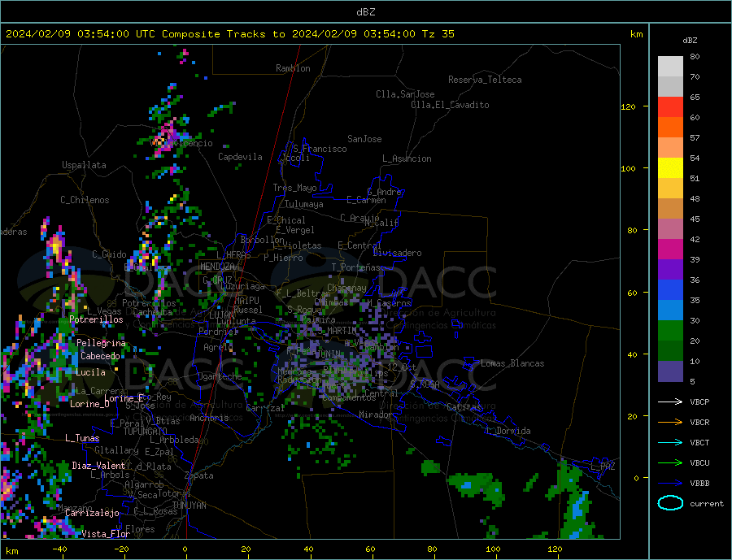Click the Ugarteche place label
732x560 pixels.
coord(220,376)
